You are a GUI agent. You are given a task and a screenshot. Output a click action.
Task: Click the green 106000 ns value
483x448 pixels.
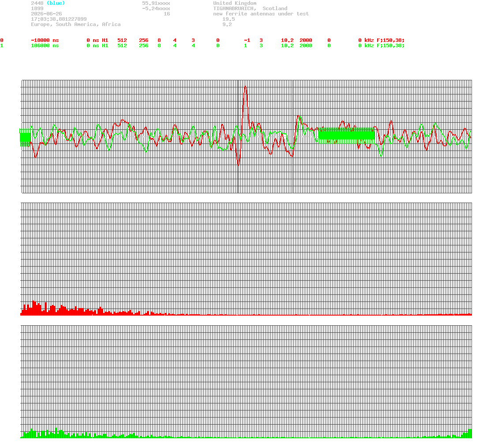tap(45, 45)
